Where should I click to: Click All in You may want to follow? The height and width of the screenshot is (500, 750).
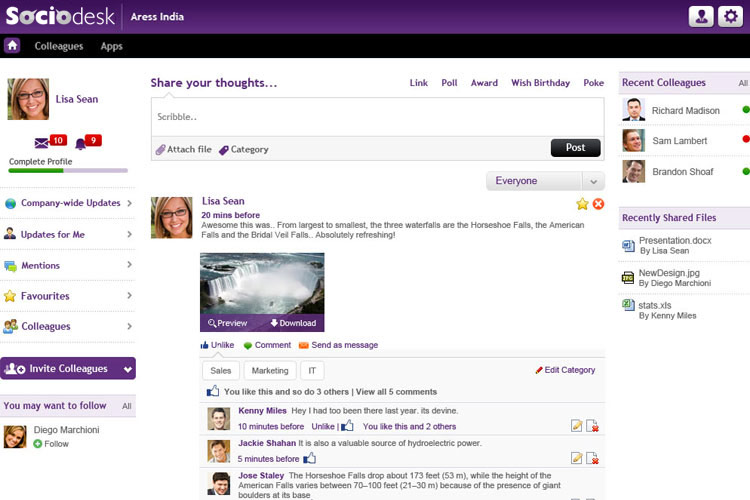[x=127, y=406]
